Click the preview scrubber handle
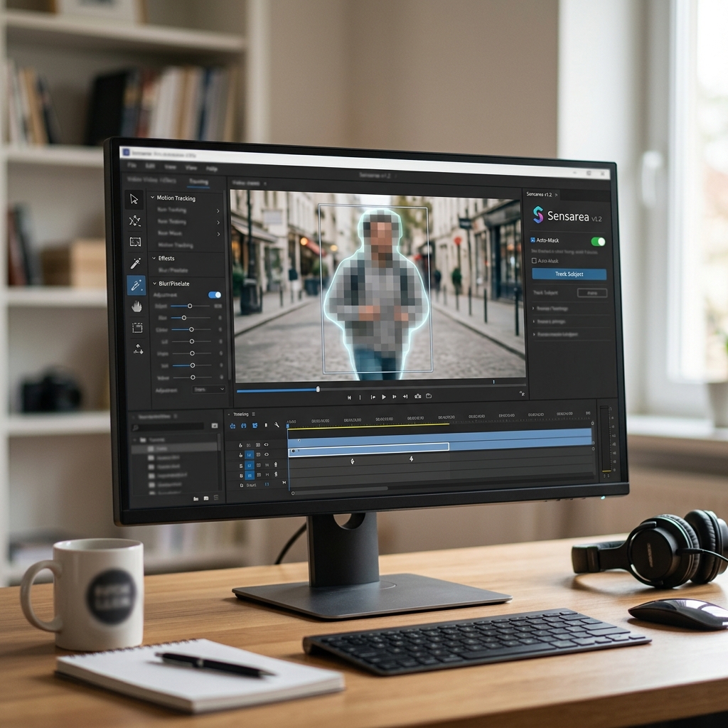This screenshot has height=728, width=728. click(318, 389)
